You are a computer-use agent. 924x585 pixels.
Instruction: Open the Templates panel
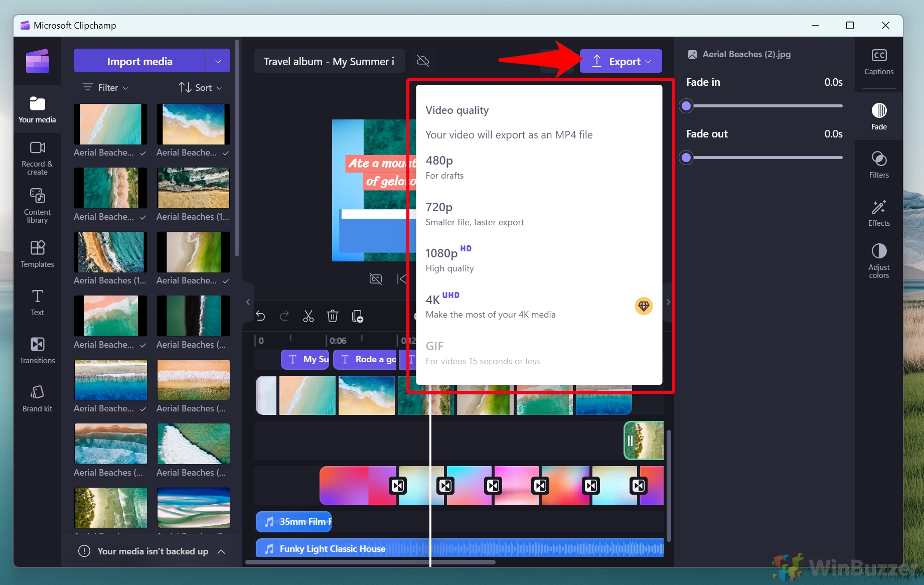click(37, 254)
